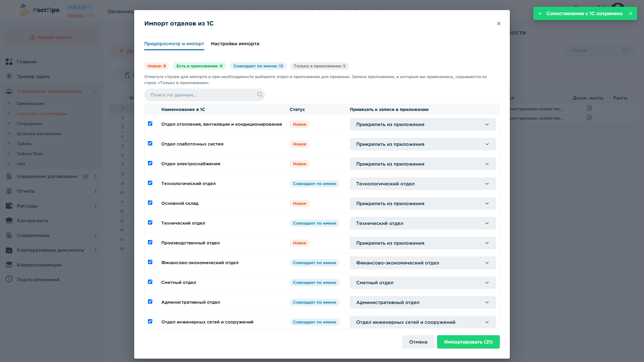This screenshot has width=644, height=362.
Task: Filter by 'Есть в приложении: 0' badge
Action: (200, 66)
